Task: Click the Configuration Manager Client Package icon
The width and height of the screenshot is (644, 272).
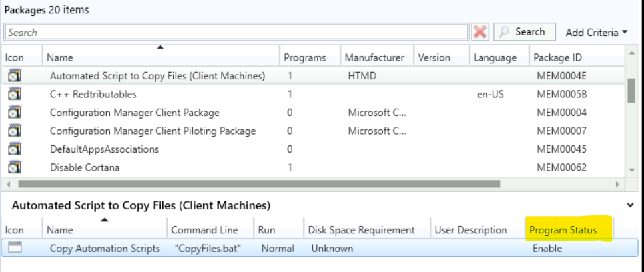Action: click(x=14, y=113)
